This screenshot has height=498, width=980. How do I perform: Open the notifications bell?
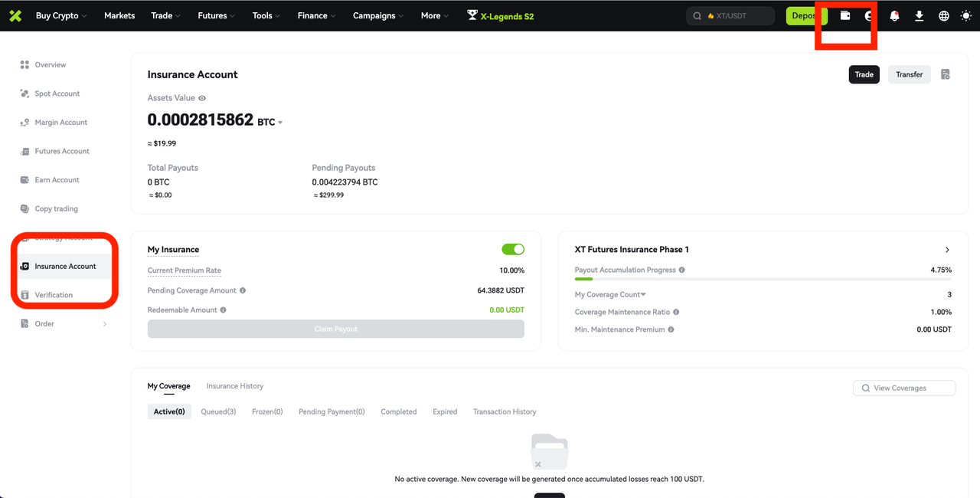point(894,15)
